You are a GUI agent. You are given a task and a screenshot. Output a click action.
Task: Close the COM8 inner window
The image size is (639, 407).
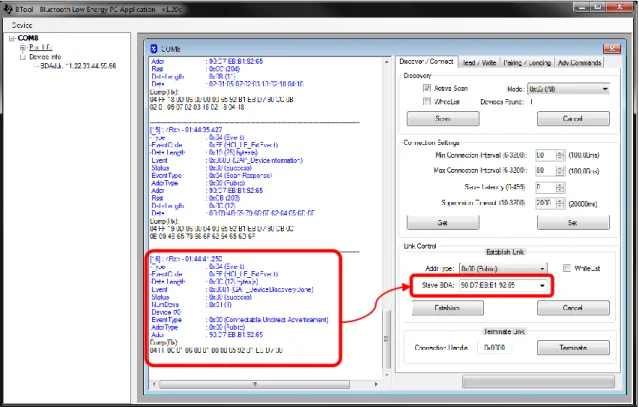click(612, 49)
